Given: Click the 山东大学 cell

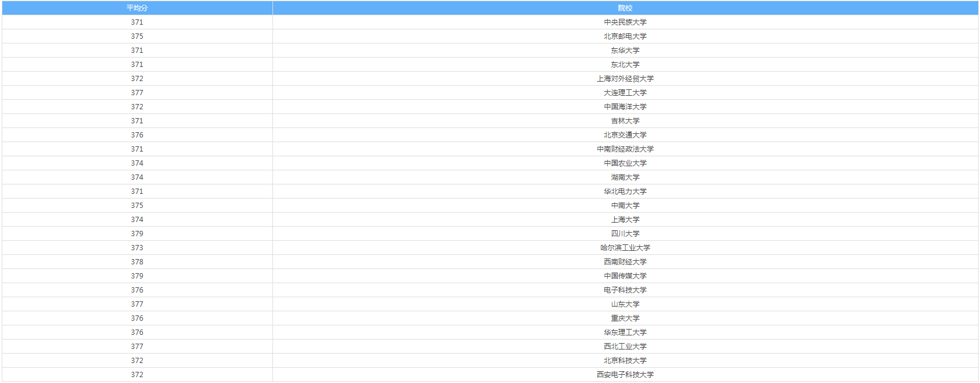Looking at the screenshot, I should [x=625, y=304].
